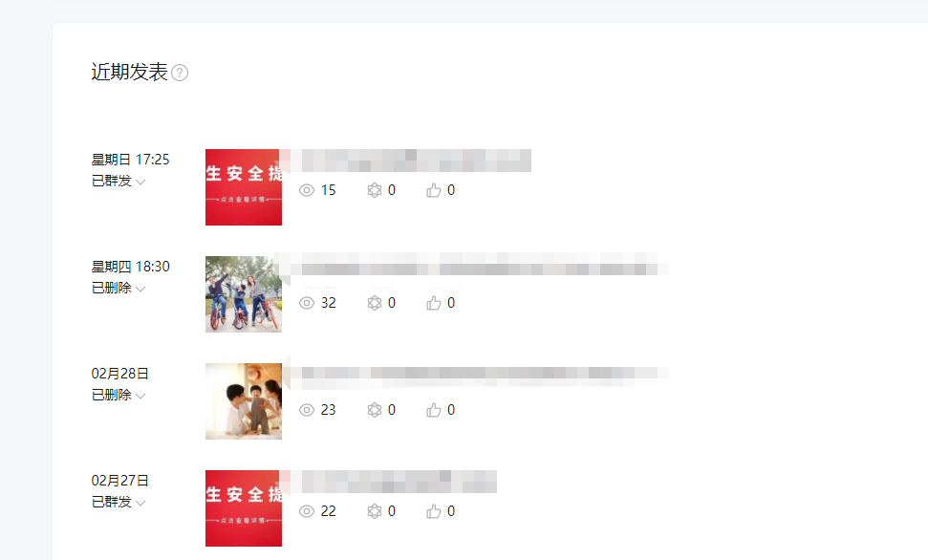The width and height of the screenshot is (928, 560).
Task: Click the help icon beside 近期发表
Action: coord(180,73)
